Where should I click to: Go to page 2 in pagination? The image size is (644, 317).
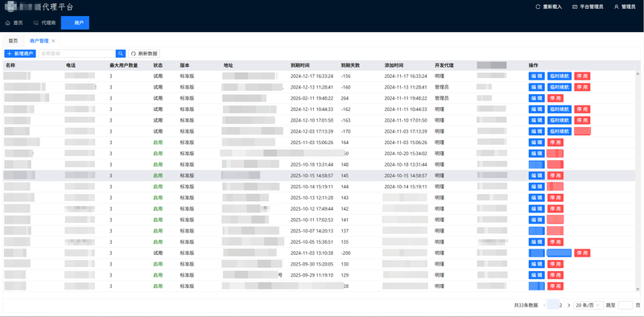click(560, 305)
